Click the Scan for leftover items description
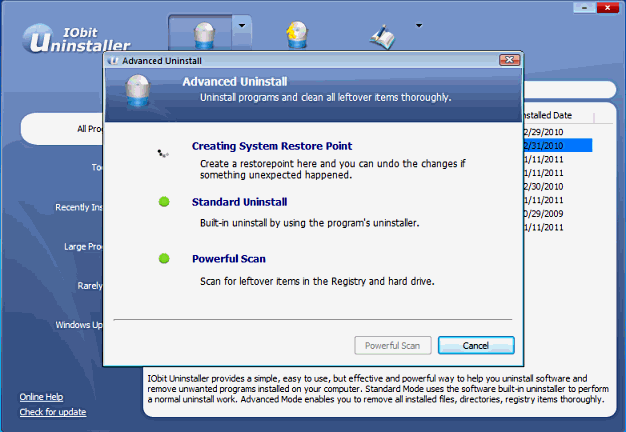Viewport: 626px width, 432px height. (x=317, y=281)
